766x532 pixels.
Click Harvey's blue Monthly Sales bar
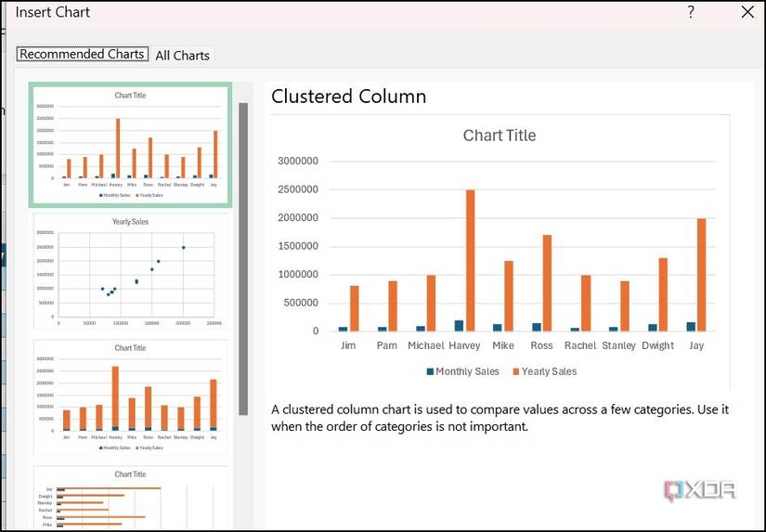(x=459, y=326)
